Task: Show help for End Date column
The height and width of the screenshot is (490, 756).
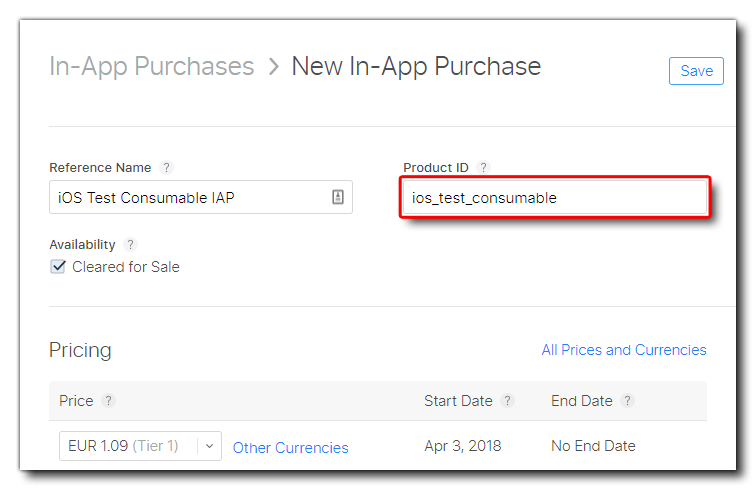Action: (628, 401)
